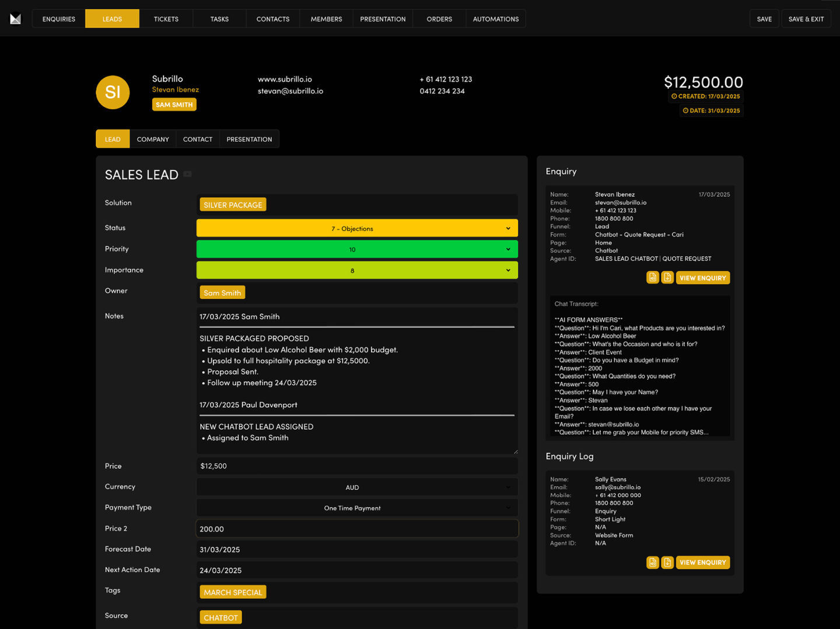This screenshot has height=629, width=840.
Task: Click View Enquiry for Stevan Ibenez
Action: coord(702,278)
